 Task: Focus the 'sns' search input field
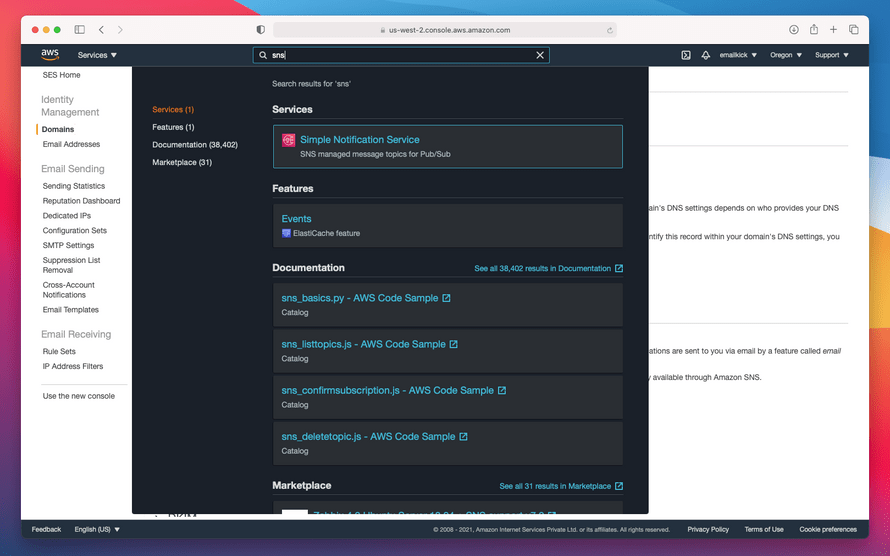(401, 55)
